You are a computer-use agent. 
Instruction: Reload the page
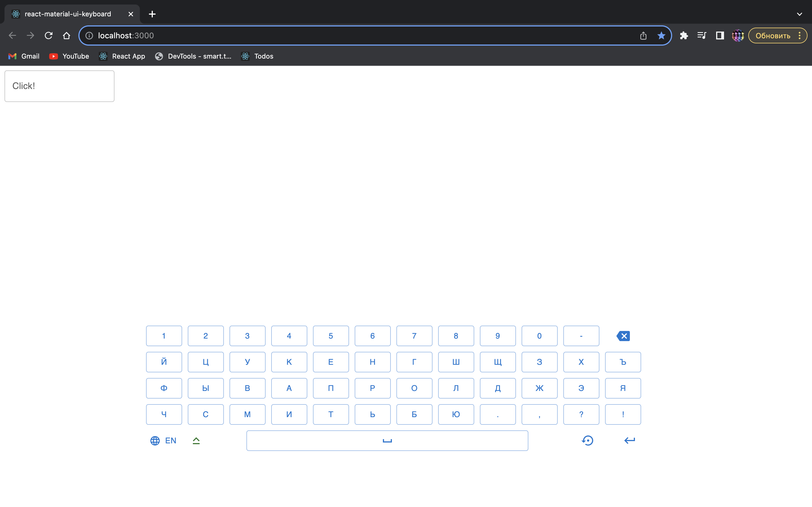pyautogui.click(x=49, y=35)
